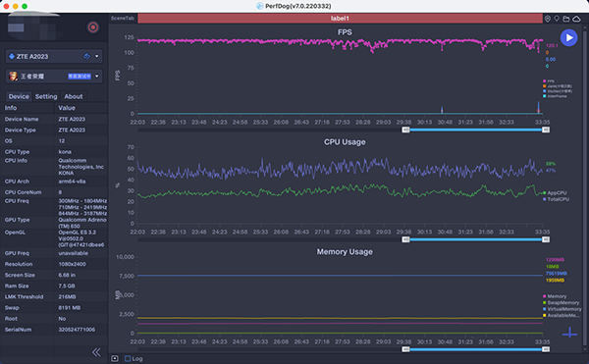Click the Value column header
The width and height of the screenshot is (589, 364).
(x=67, y=108)
